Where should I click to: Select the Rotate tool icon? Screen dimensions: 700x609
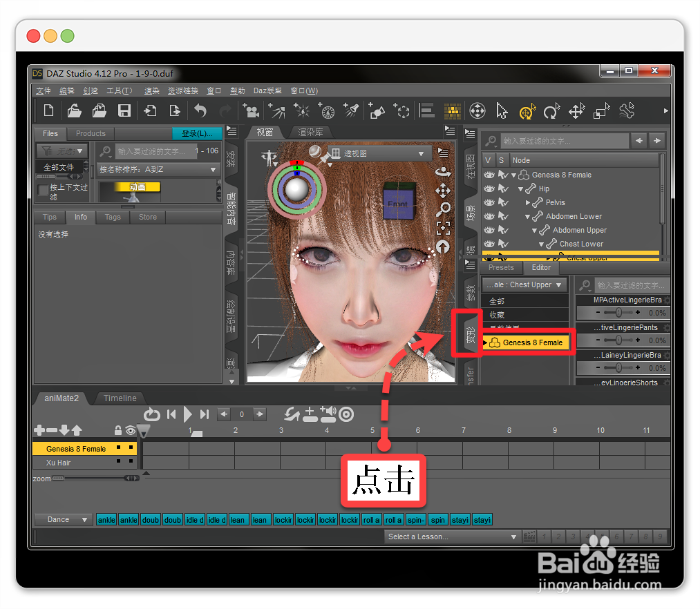(552, 110)
